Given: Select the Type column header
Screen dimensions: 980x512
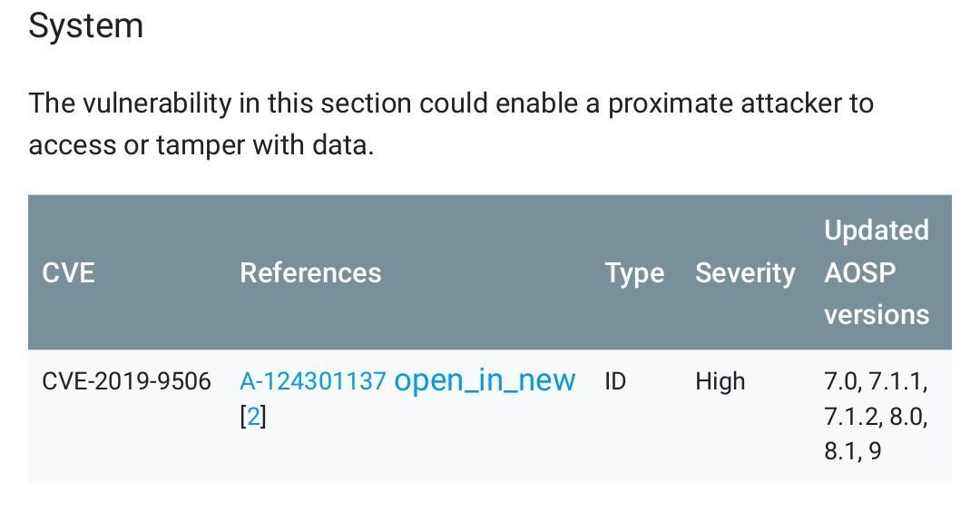Looking at the screenshot, I should (x=634, y=274).
